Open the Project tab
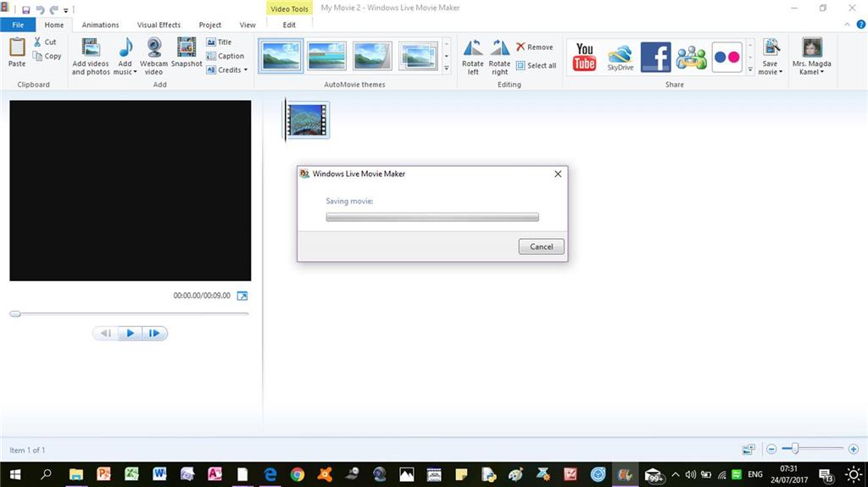 [x=210, y=25]
